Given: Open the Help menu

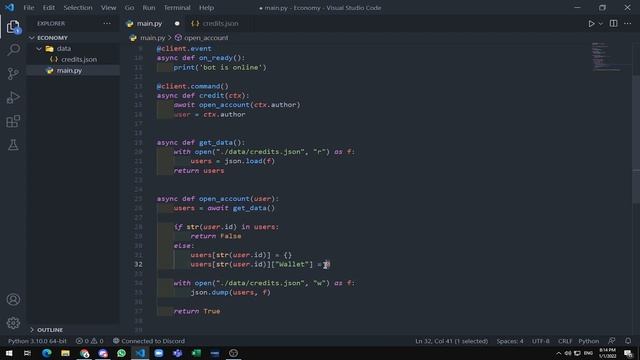Looking at the screenshot, I should tap(206, 8).
